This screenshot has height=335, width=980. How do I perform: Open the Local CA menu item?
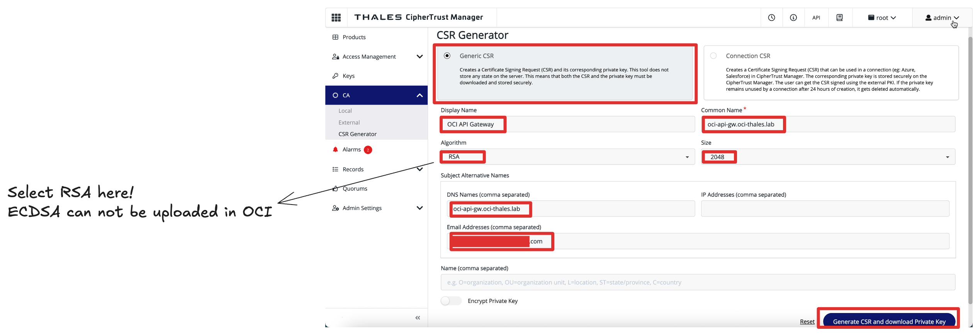pyautogui.click(x=345, y=111)
